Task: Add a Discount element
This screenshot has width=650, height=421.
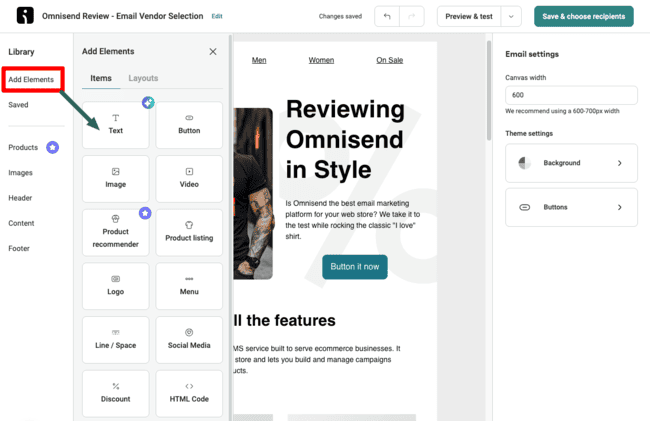Action: pyautogui.click(x=115, y=394)
